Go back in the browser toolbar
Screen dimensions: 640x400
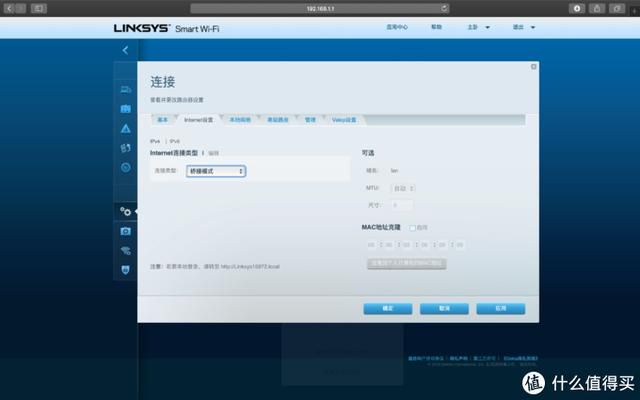[9, 8]
